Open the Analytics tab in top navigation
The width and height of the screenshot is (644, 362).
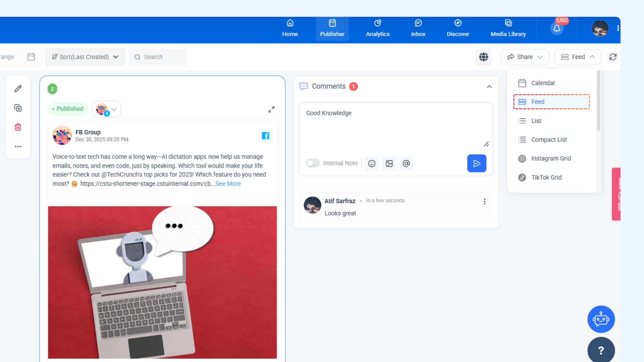pyautogui.click(x=377, y=28)
